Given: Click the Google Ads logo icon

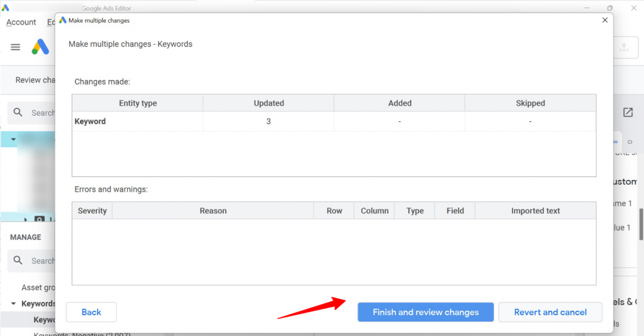Looking at the screenshot, I should click(40, 47).
